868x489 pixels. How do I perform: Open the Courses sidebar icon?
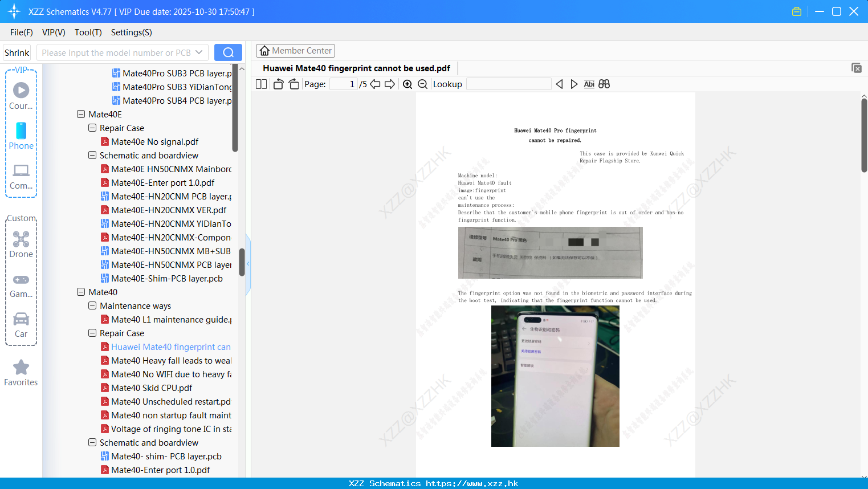coord(21,96)
